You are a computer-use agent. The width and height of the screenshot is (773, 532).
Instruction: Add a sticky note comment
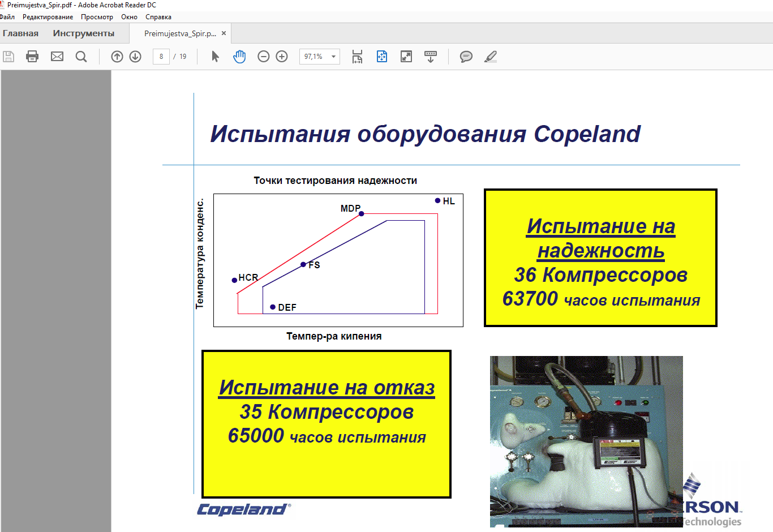(466, 57)
